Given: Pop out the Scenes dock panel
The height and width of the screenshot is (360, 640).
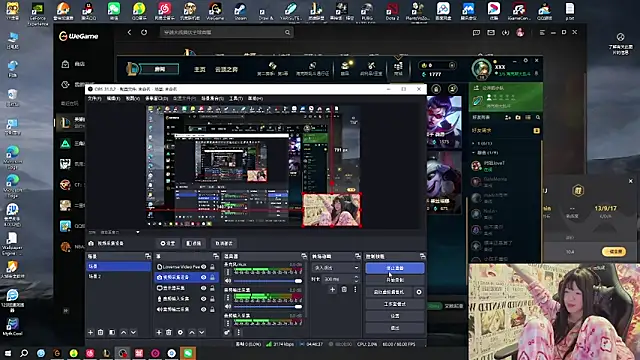Looking at the screenshot, I should pos(148,256).
